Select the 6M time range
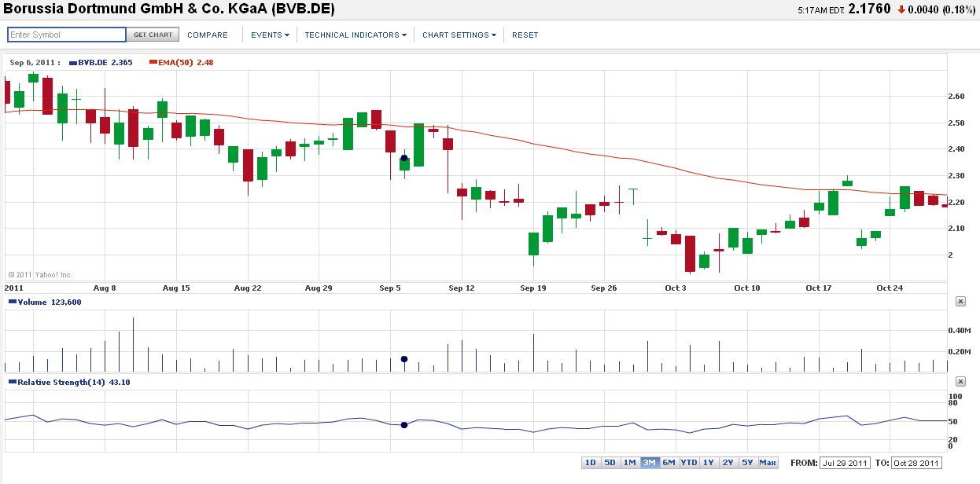 point(669,463)
